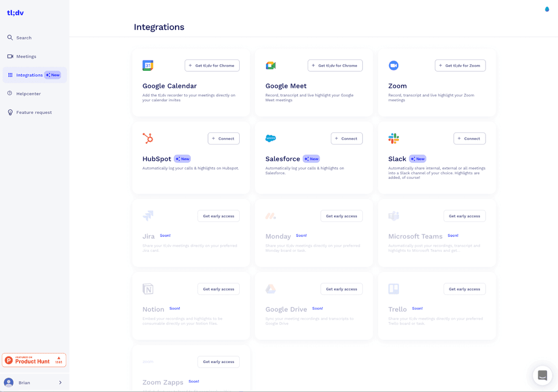
Task: Open the Helpcenter from the sidebar
Action: (27, 93)
